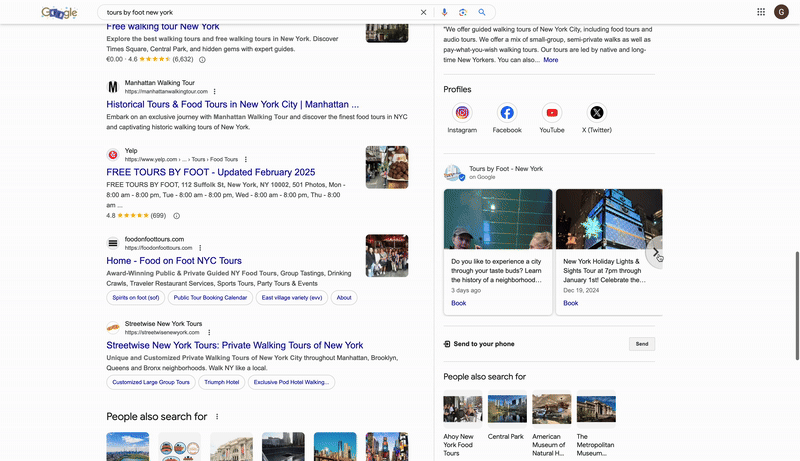Screen dimensions: 800x461
Task: Click the voice search microphone icon
Action: click(444, 12)
